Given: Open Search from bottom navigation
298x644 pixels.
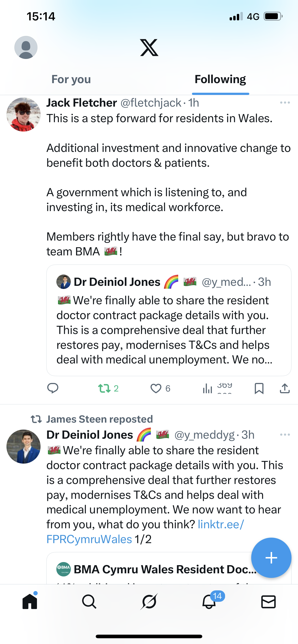Looking at the screenshot, I should [89, 601].
